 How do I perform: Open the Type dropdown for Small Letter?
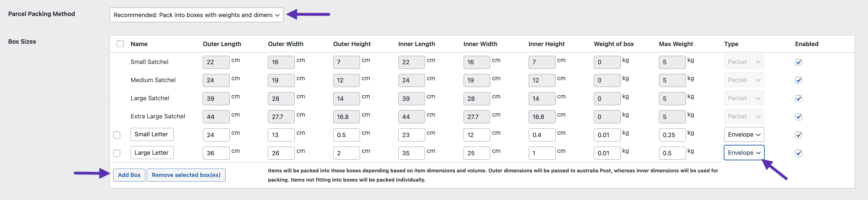[x=744, y=134]
